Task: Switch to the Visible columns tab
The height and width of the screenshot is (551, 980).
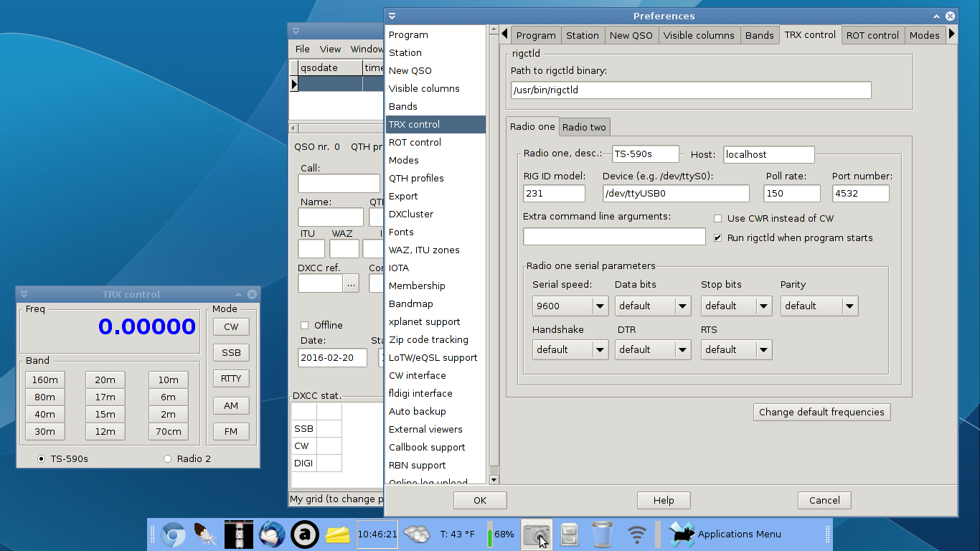Action: click(x=699, y=35)
